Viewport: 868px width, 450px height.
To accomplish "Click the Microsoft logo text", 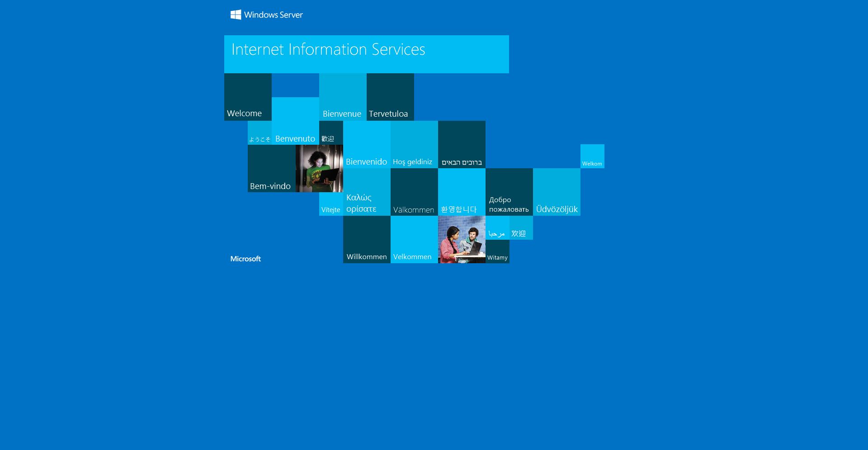I will (x=245, y=259).
